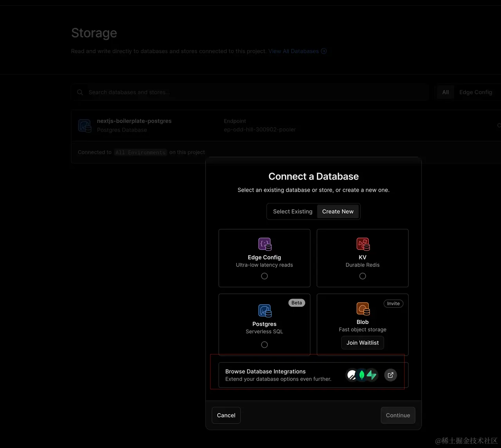Click the ep-odd-hill-300902-pooler endpoint value
The height and width of the screenshot is (448, 501).
click(x=260, y=130)
